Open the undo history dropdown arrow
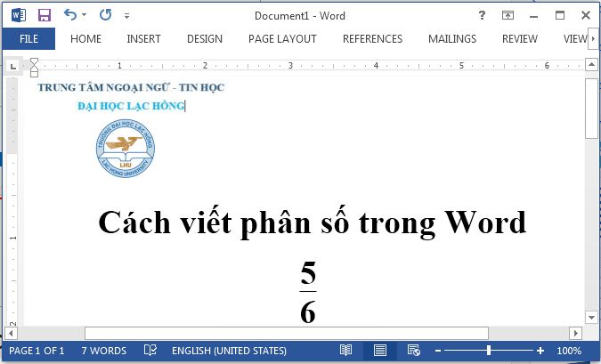The width and height of the screenshot is (601, 364). pyautogui.click(x=85, y=16)
